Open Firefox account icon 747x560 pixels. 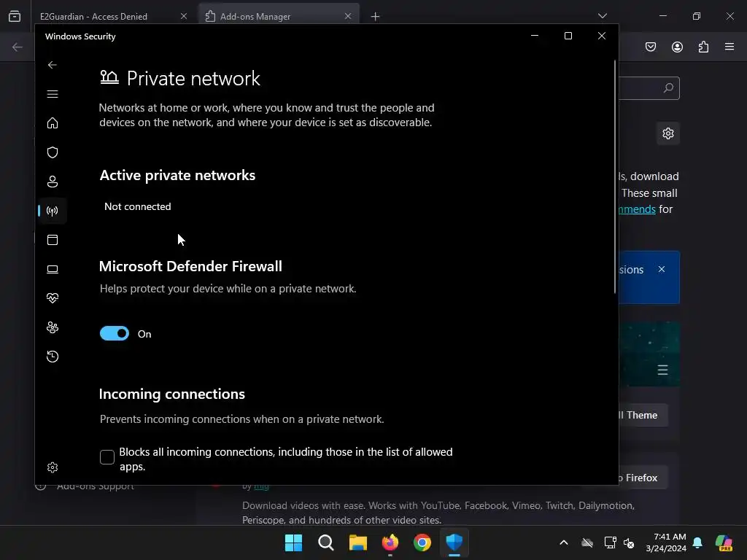(677, 47)
